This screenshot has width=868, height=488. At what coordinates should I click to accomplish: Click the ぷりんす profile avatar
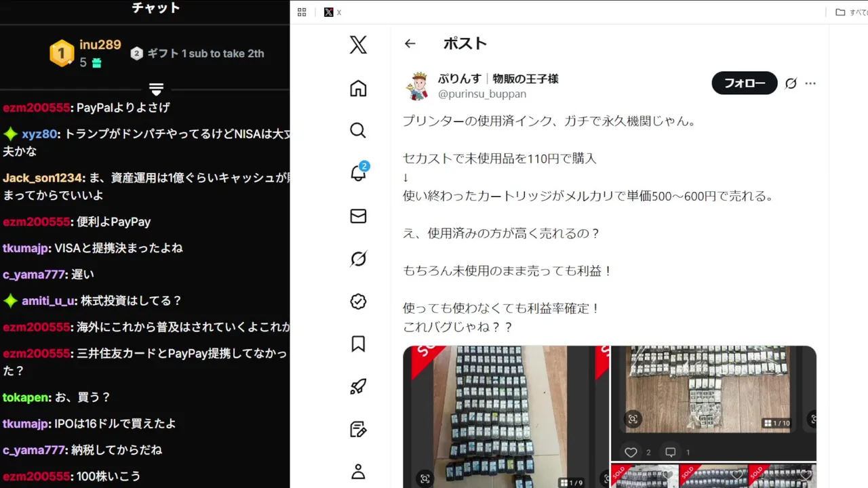click(x=417, y=85)
